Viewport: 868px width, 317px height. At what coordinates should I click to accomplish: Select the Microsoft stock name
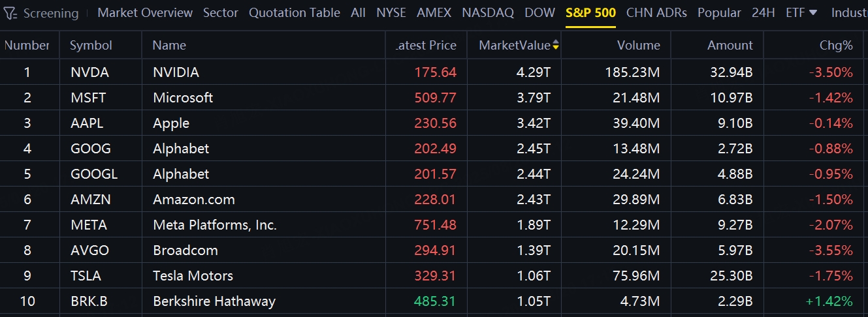coord(183,98)
